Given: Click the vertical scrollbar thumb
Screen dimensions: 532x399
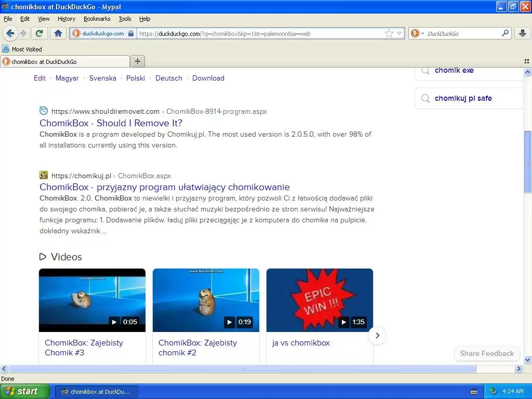Looking at the screenshot, I should pyautogui.click(x=527, y=162).
